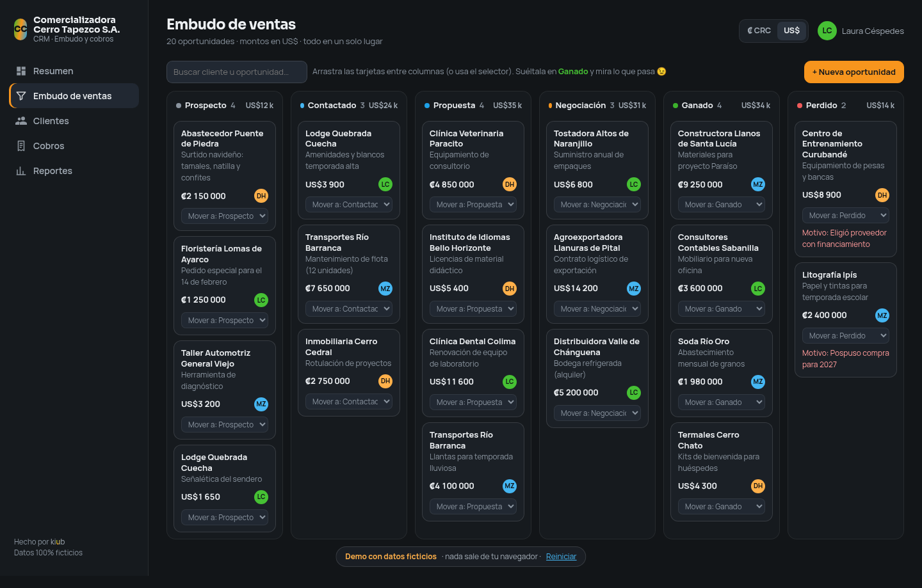Click MZ avatar on Taller Automotriz General Viejo card
The image size is (922, 588).
(x=261, y=404)
